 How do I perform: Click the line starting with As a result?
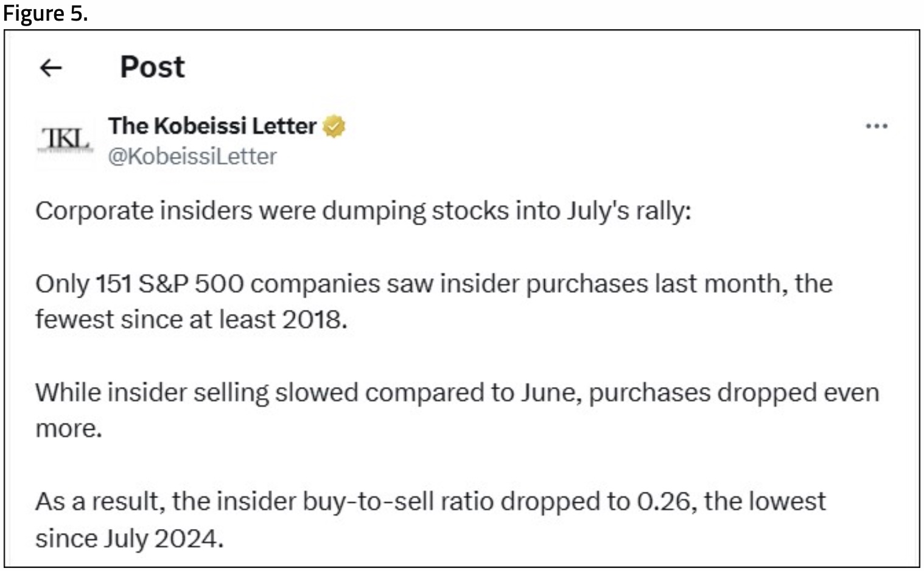coord(430,502)
